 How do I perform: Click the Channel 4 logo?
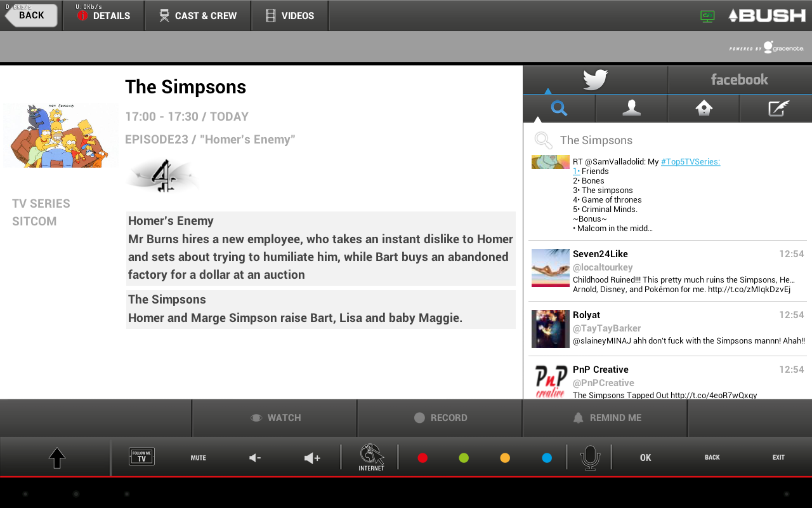[x=162, y=176]
